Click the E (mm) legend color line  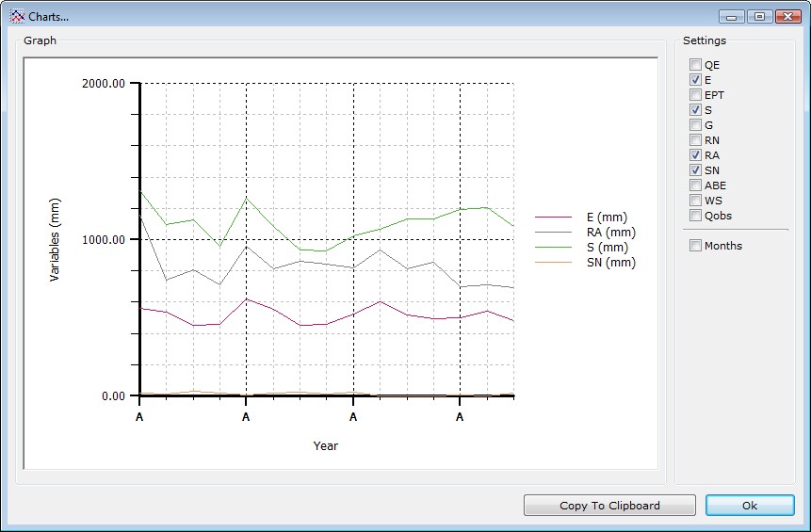(x=553, y=218)
